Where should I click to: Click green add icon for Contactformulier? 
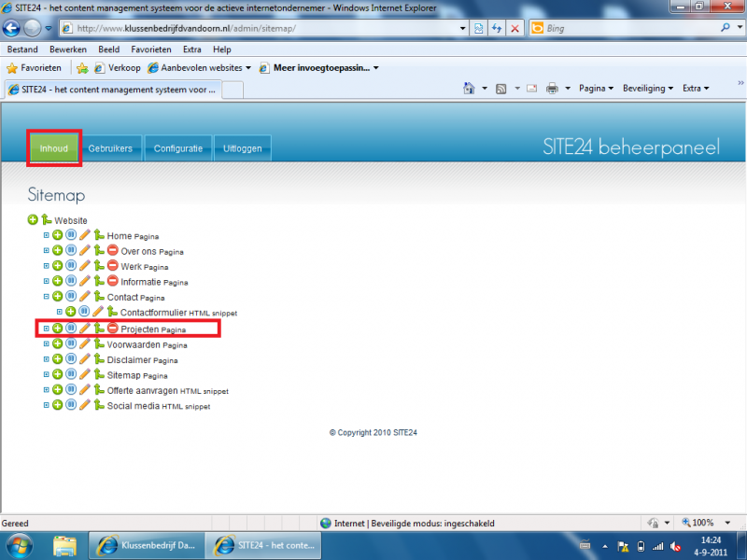(70, 312)
